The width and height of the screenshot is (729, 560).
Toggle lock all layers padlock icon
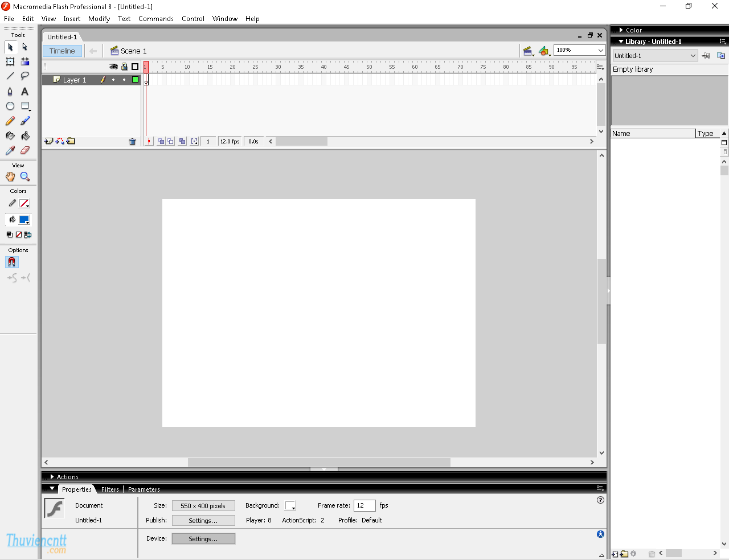(x=124, y=67)
